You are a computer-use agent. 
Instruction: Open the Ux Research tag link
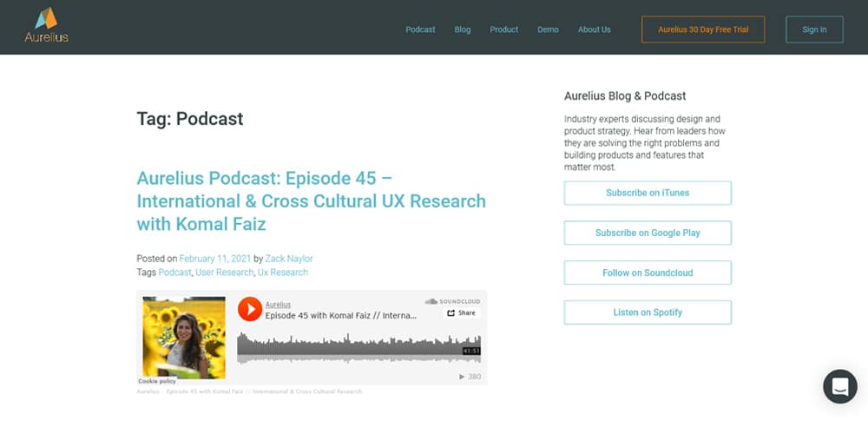click(283, 273)
